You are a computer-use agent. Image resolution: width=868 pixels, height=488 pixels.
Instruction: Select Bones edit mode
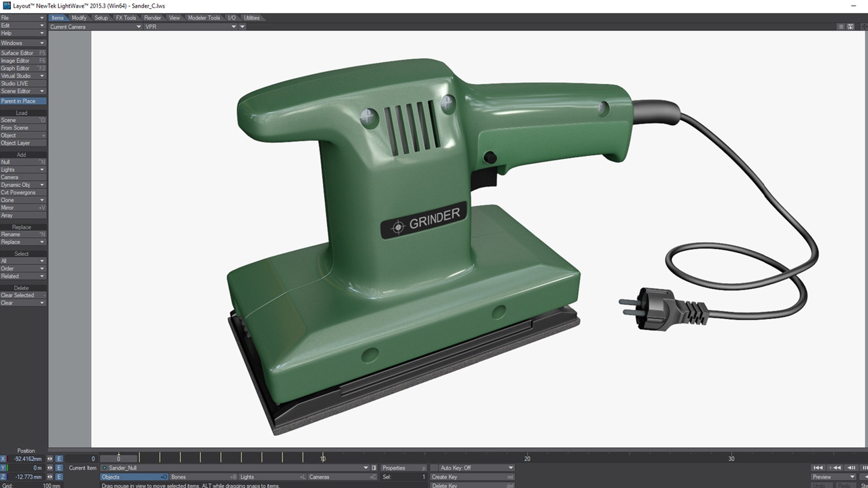click(x=203, y=477)
